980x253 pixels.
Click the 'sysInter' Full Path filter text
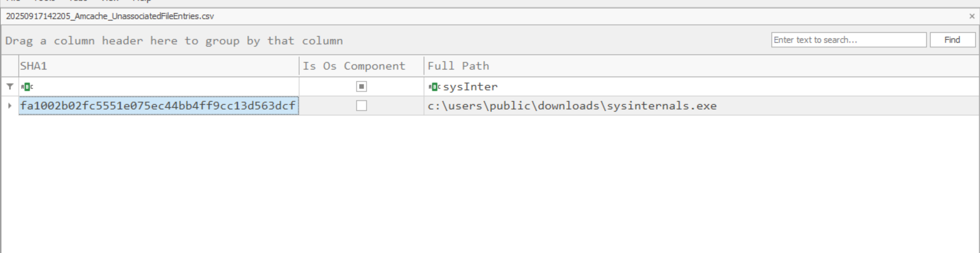(470, 87)
